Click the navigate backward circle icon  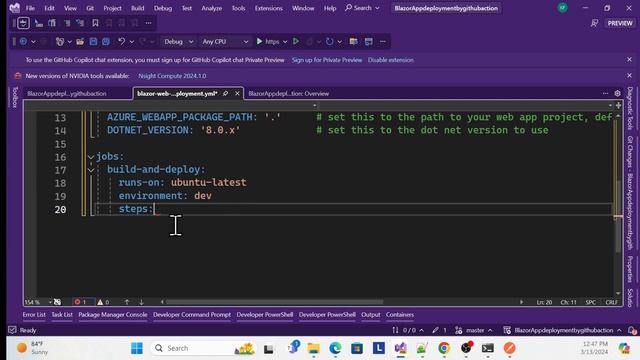click(23, 41)
